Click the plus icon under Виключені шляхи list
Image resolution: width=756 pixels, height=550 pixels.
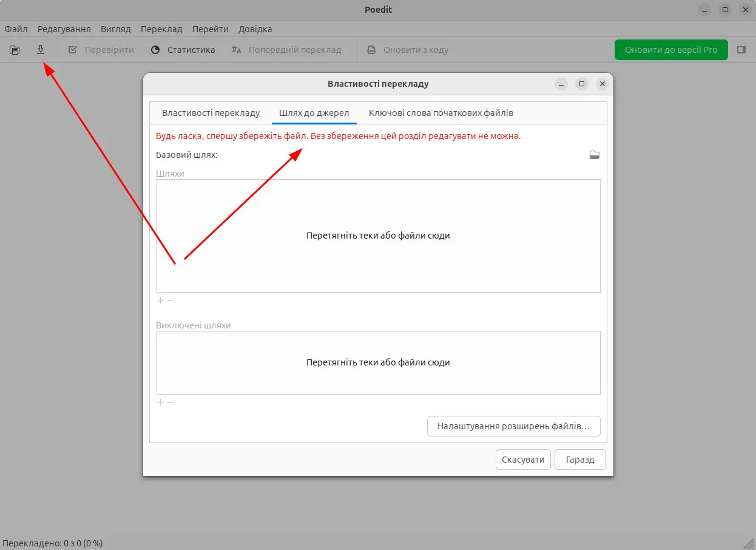click(160, 402)
